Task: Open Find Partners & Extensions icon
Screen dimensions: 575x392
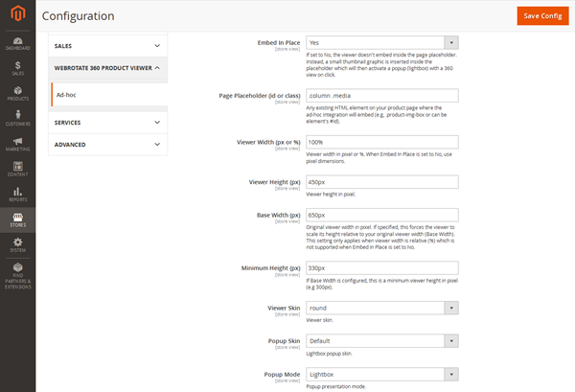Action: click(17, 276)
